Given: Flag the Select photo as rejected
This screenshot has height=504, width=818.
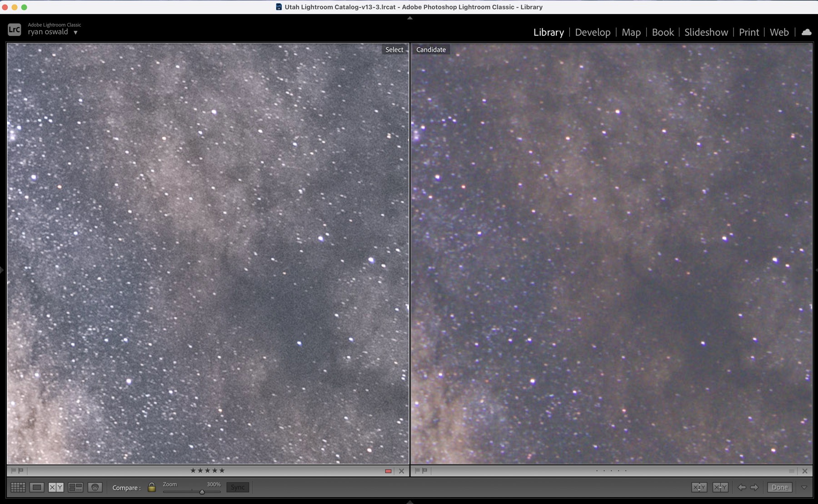Looking at the screenshot, I should click(20, 471).
